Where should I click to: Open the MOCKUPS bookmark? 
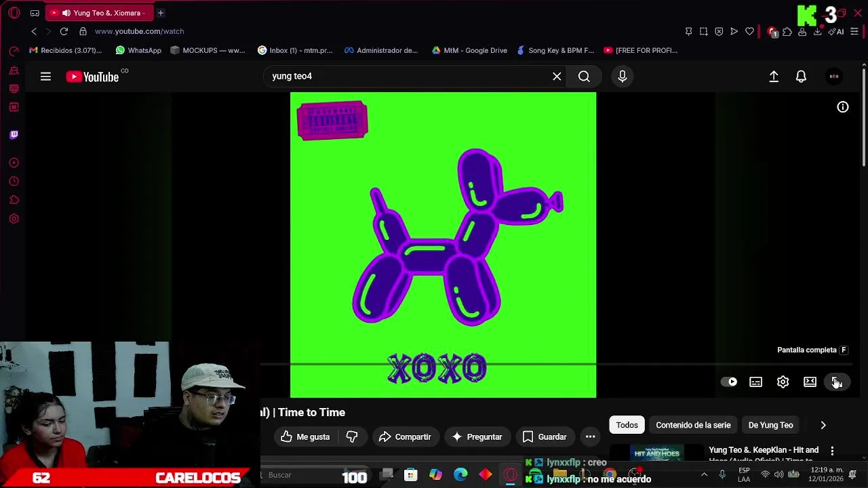pos(208,50)
